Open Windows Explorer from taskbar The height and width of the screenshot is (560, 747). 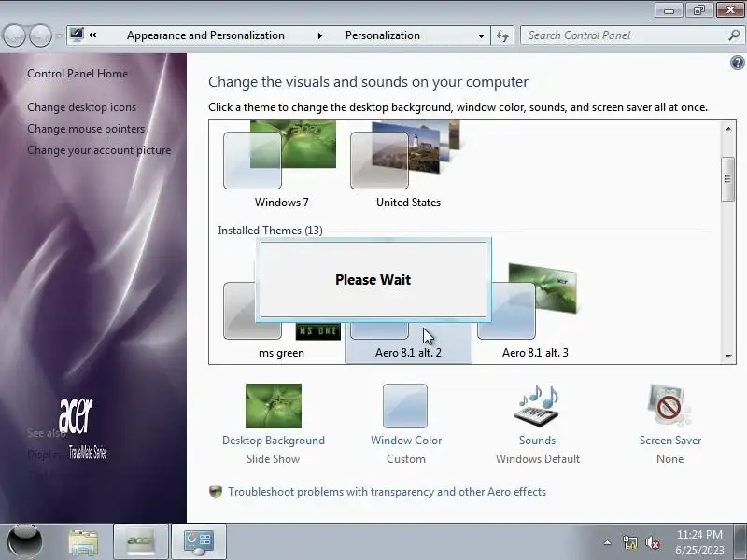click(x=83, y=542)
